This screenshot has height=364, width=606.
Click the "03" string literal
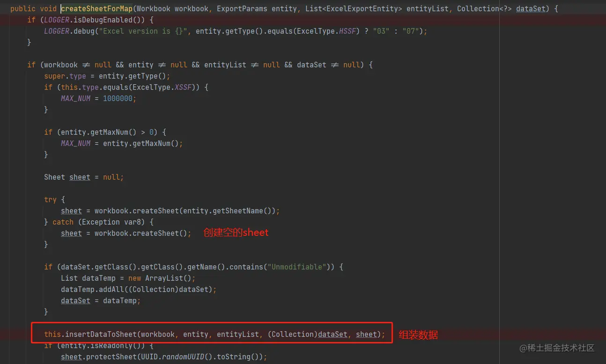[x=381, y=31]
